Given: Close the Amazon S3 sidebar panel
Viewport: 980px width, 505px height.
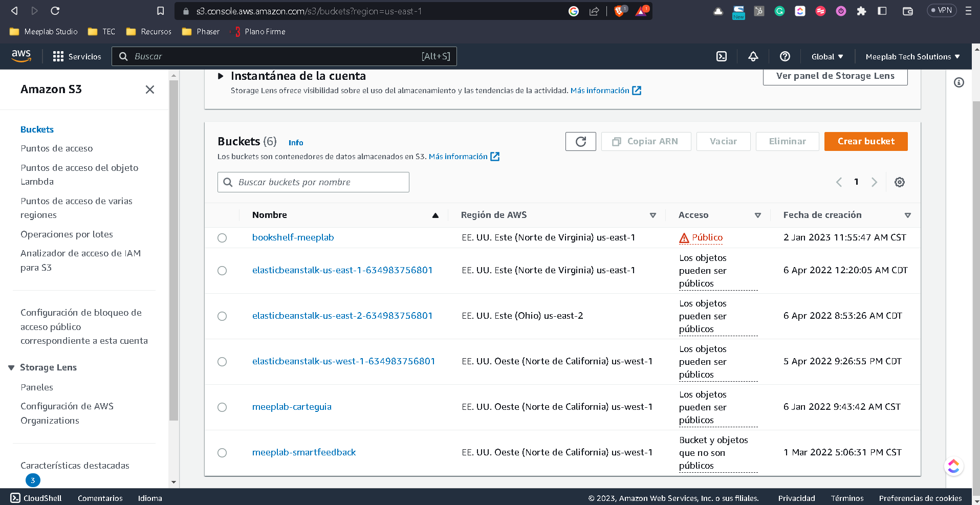Looking at the screenshot, I should coord(149,90).
